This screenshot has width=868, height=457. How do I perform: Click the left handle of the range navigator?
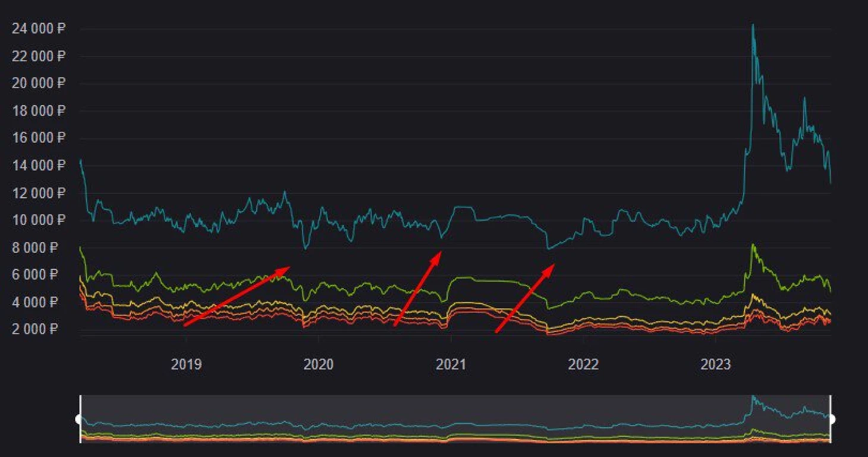[x=80, y=419]
